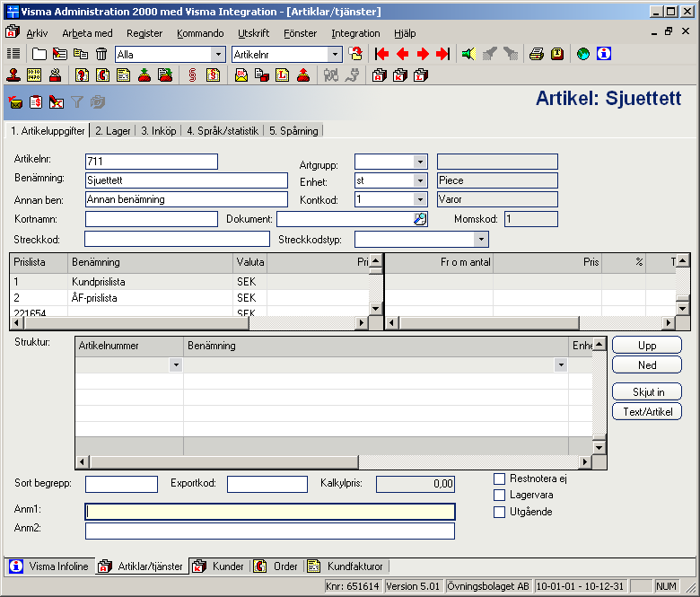700x597 pixels.
Task: Click the magnifier icon in Dokument field
Action: click(420, 219)
